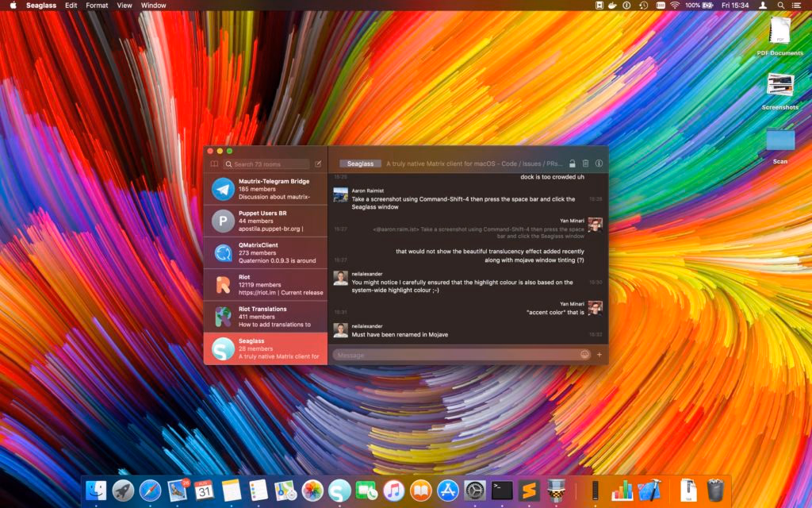The height and width of the screenshot is (508, 812).
Task: Open iTunes from the dock
Action: coord(393,490)
